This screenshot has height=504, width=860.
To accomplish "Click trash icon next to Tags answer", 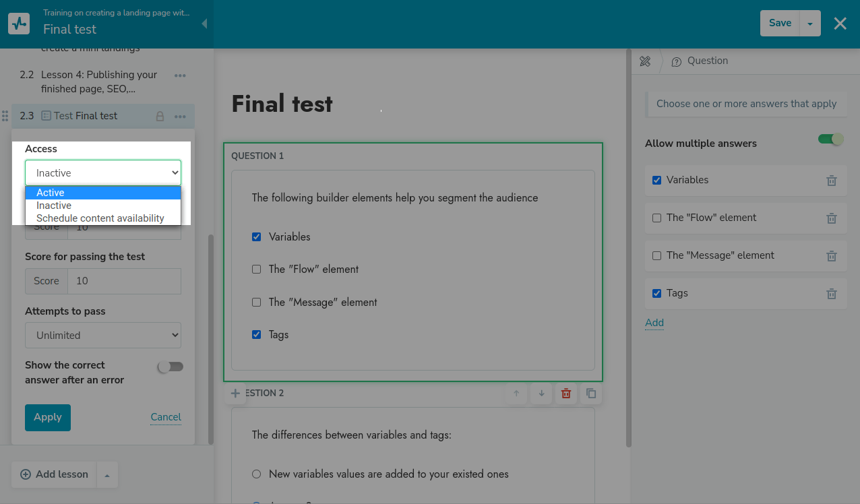I will click(832, 294).
